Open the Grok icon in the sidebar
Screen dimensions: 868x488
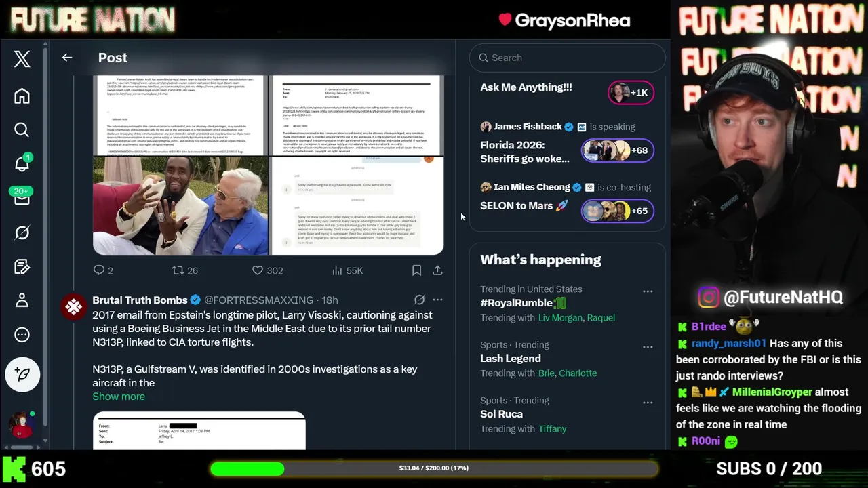(x=22, y=232)
